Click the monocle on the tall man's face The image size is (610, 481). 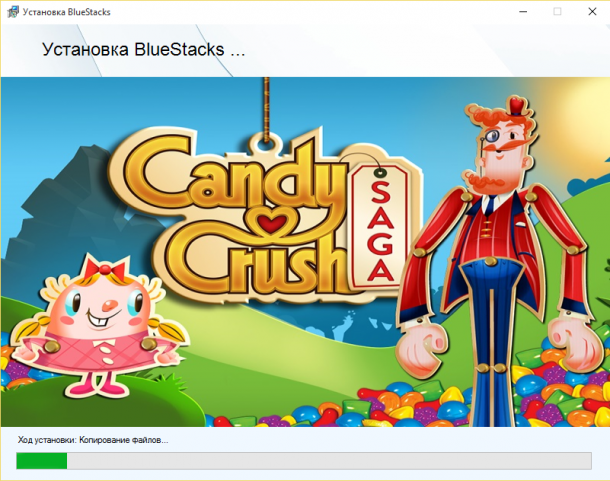(492, 135)
